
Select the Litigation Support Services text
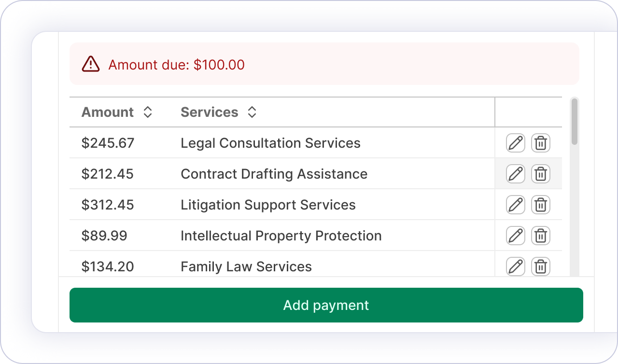[x=268, y=205]
